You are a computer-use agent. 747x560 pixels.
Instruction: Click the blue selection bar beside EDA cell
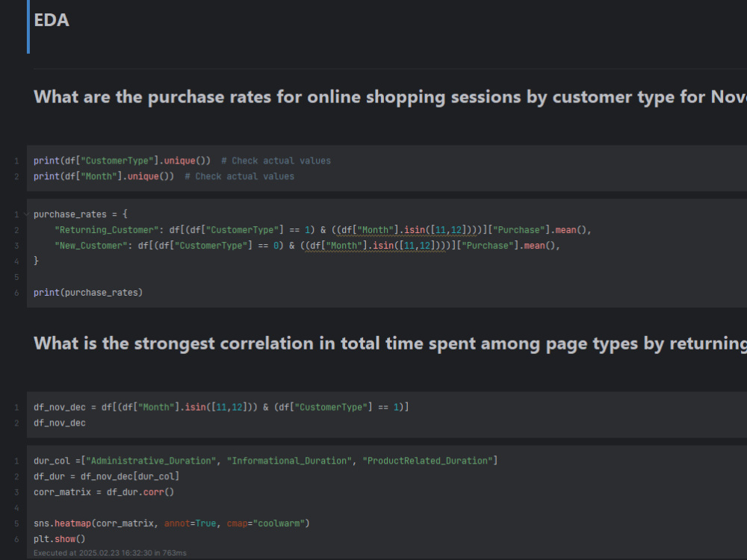[x=28, y=27]
